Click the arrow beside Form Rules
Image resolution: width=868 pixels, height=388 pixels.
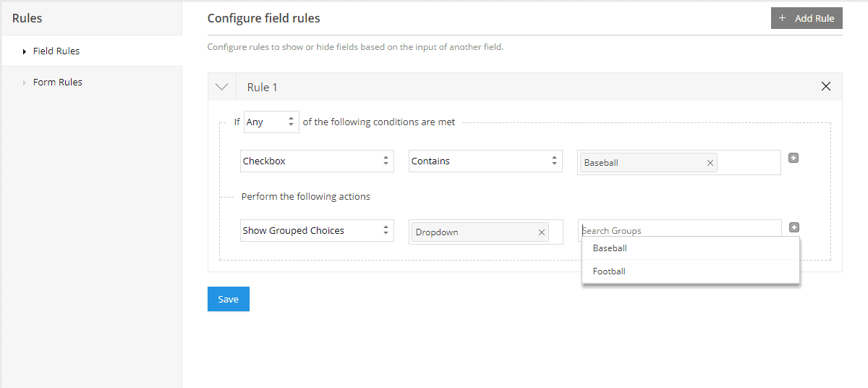25,83
